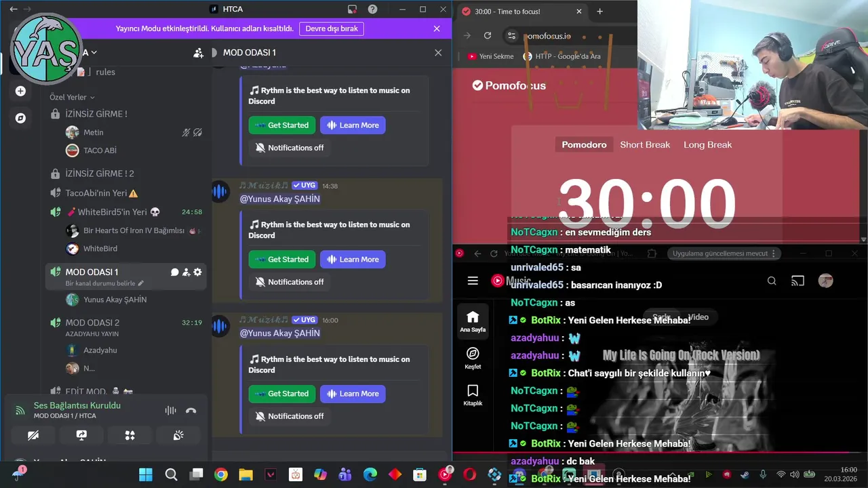This screenshot has width=868, height=488.
Task: Share your screen in Discord voice panel
Action: [x=81, y=435]
